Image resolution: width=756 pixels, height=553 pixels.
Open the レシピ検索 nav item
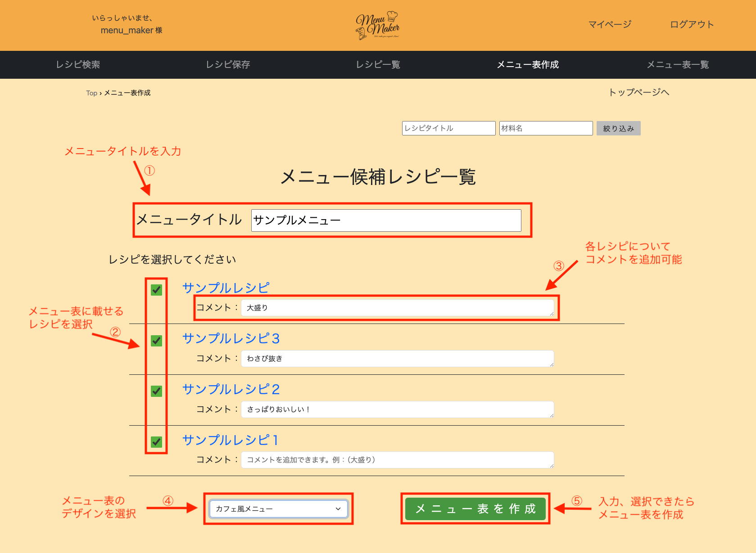pos(78,64)
